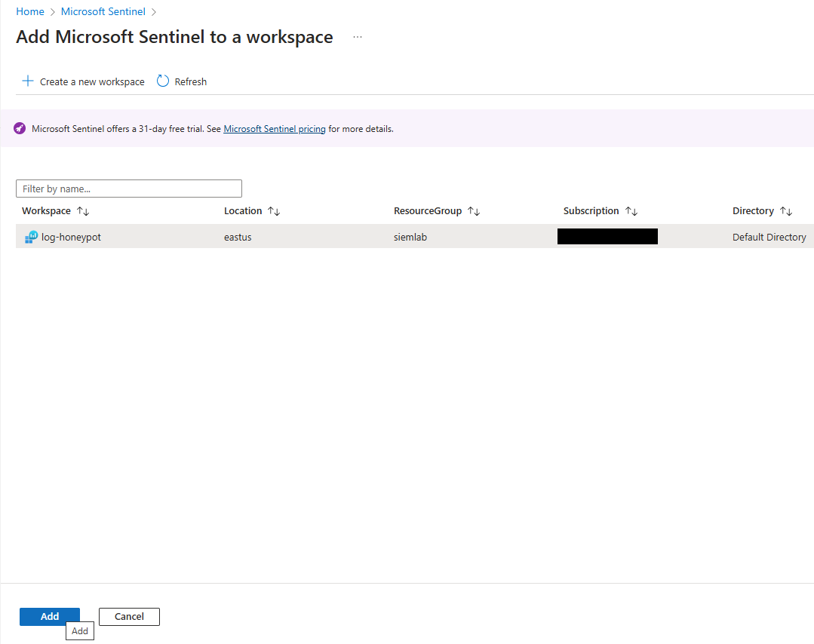Sort by ResourceGroup column arrows

click(x=474, y=211)
